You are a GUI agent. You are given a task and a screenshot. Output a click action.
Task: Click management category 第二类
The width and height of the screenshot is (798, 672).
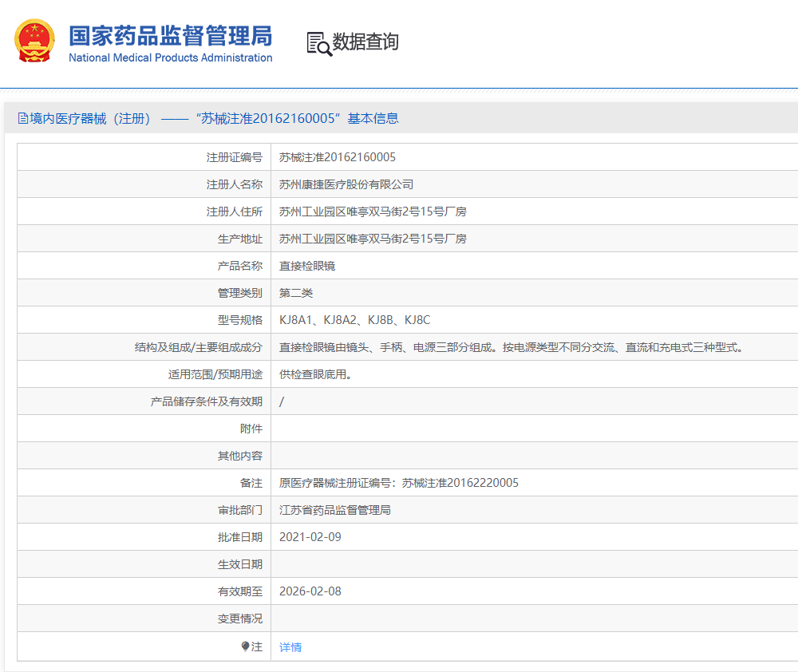click(x=296, y=293)
